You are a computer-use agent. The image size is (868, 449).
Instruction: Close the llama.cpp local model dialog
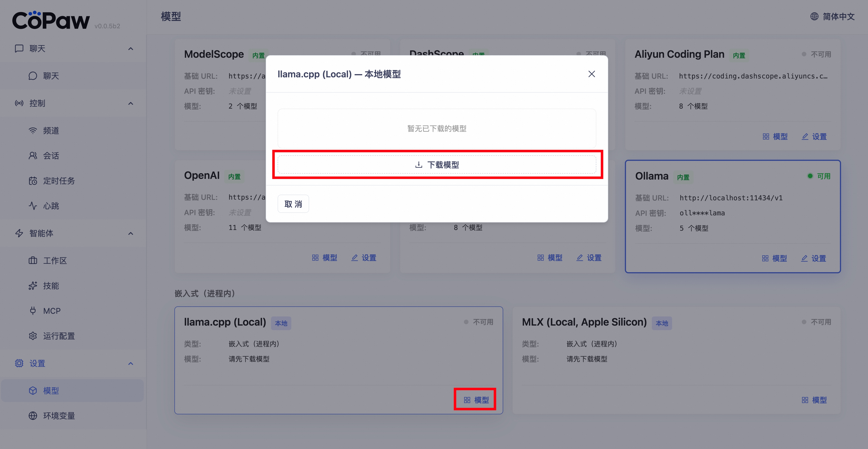[x=591, y=74]
